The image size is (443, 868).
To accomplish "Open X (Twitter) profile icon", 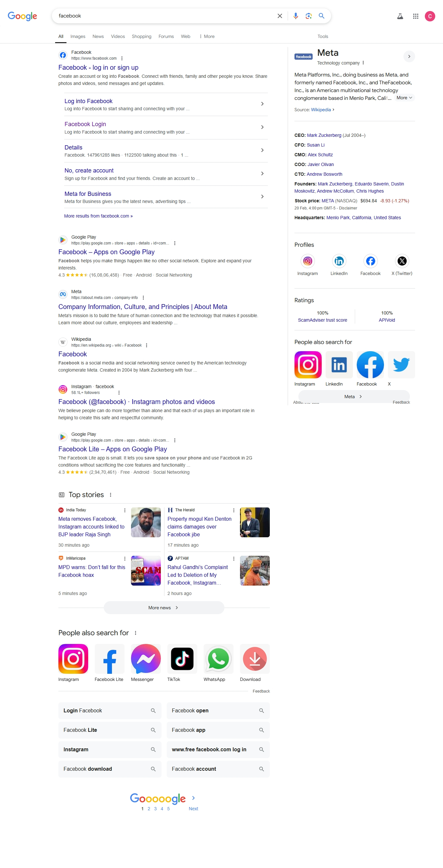I will click(402, 261).
